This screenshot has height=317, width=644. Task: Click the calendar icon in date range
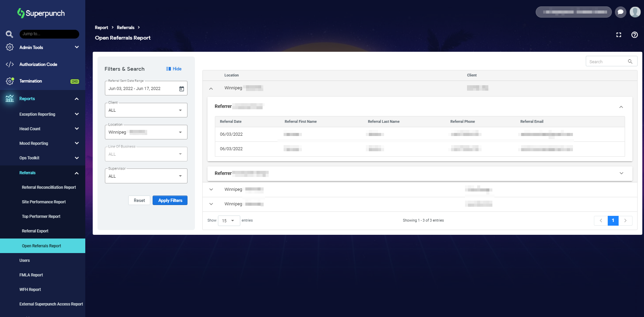(x=181, y=89)
